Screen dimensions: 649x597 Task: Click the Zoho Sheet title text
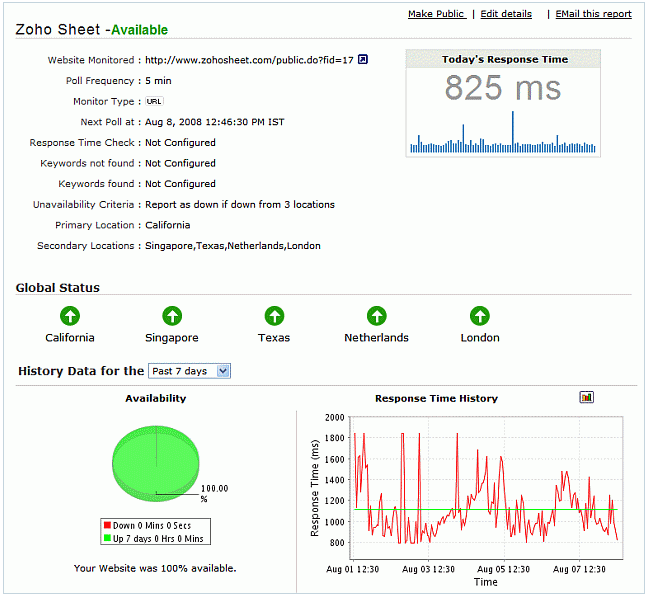[x=58, y=30]
